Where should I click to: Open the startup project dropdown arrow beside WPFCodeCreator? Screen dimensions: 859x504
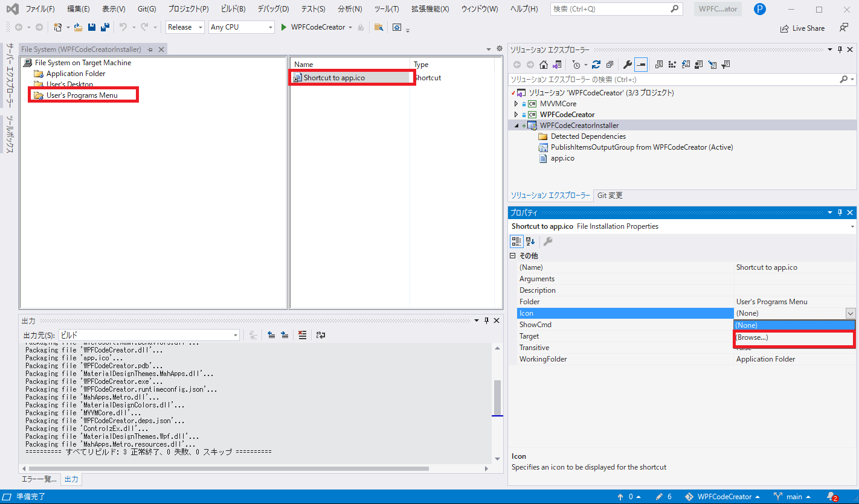pos(350,27)
